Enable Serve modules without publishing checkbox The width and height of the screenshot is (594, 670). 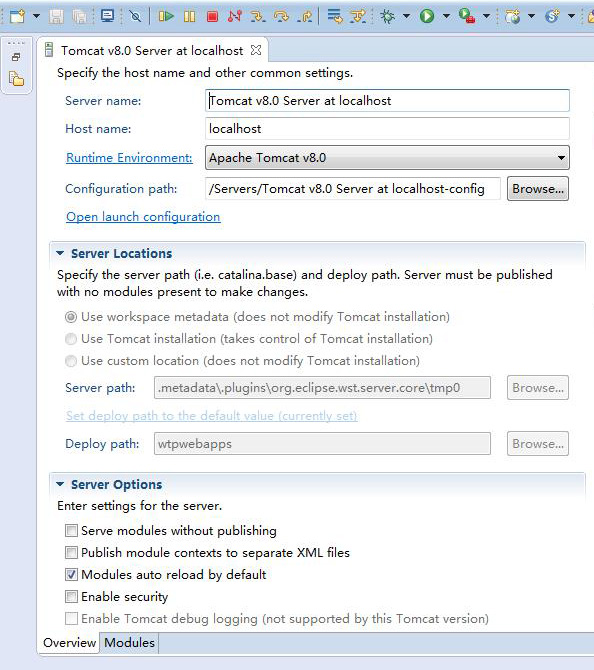[71, 531]
